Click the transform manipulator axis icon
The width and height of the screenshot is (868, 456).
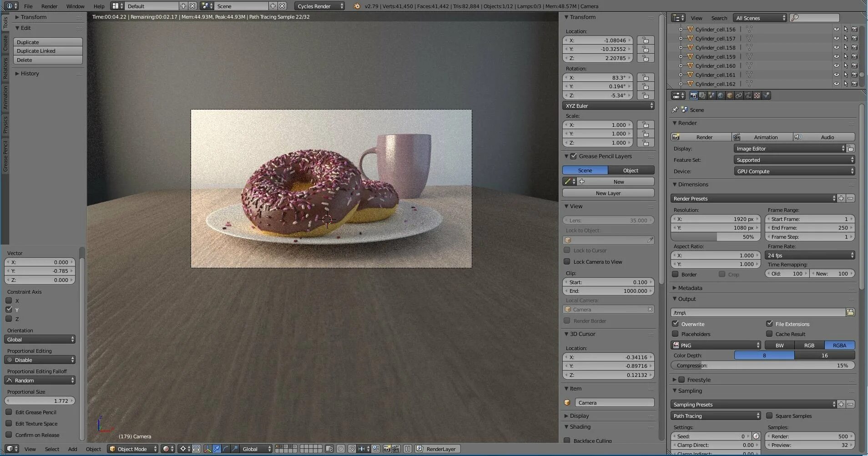pyautogui.click(x=208, y=449)
